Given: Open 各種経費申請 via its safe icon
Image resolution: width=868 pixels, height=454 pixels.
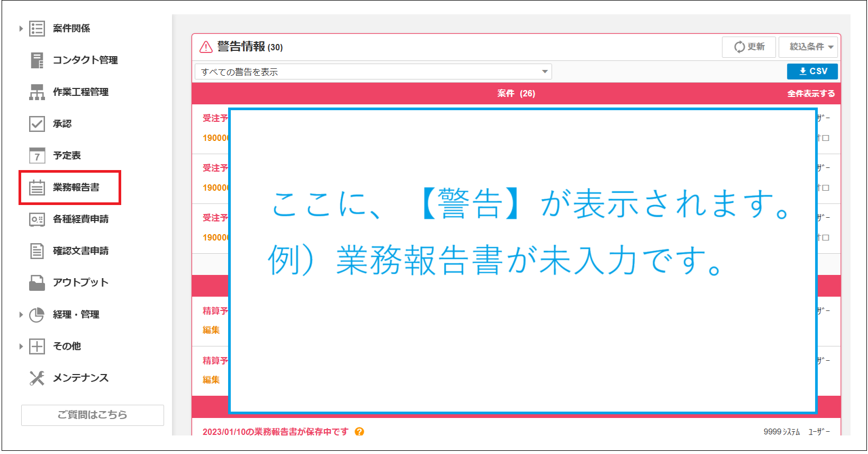Looking at the screenshot, I should pyautogui.click(x=37, y=219).
